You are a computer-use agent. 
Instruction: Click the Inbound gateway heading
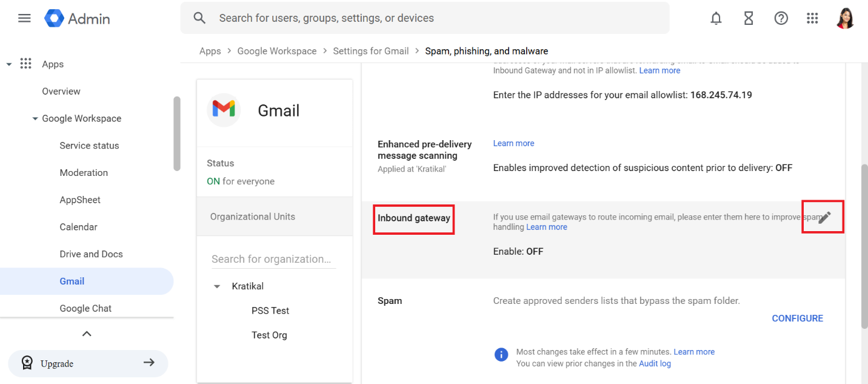click(x=414, y=218)
